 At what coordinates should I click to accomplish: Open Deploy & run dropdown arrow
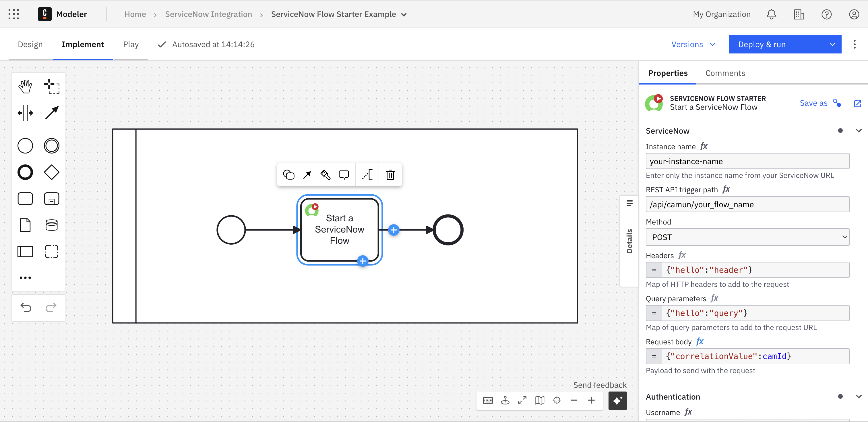click(832, 45)
